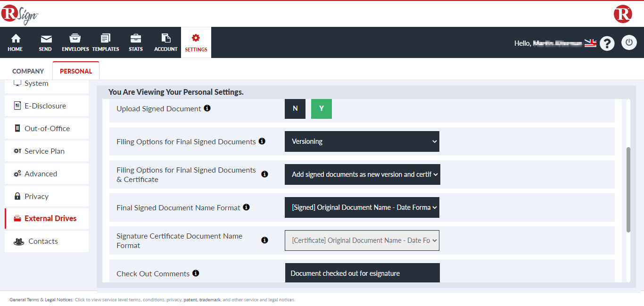Screen dimensions: 644x306
Task: Click the Account icon in navbar
Action: (166, 39)
